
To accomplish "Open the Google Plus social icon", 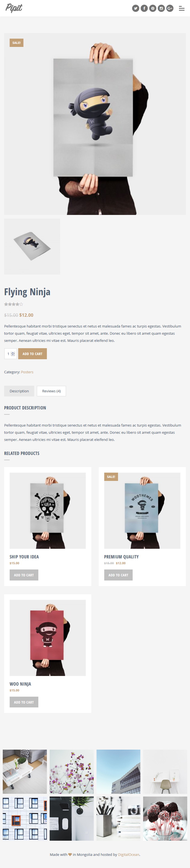I will [x=170, y=9].
